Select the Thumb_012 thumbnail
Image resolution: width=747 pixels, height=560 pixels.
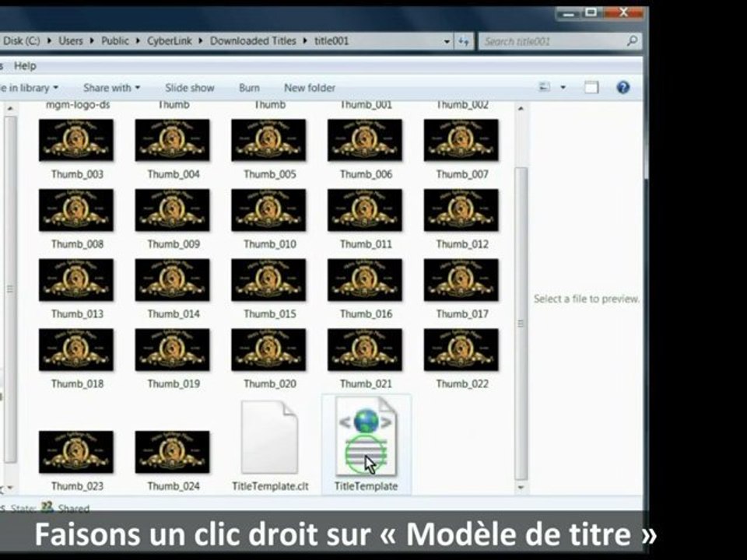pyautogui.click(x=461, y=210)
